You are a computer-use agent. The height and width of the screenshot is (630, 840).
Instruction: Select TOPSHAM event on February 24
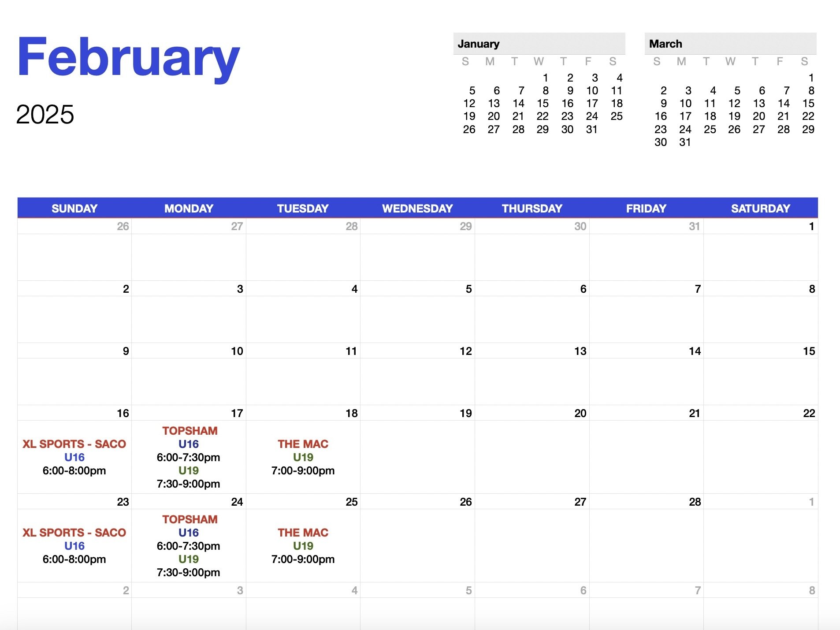(190, 519)
